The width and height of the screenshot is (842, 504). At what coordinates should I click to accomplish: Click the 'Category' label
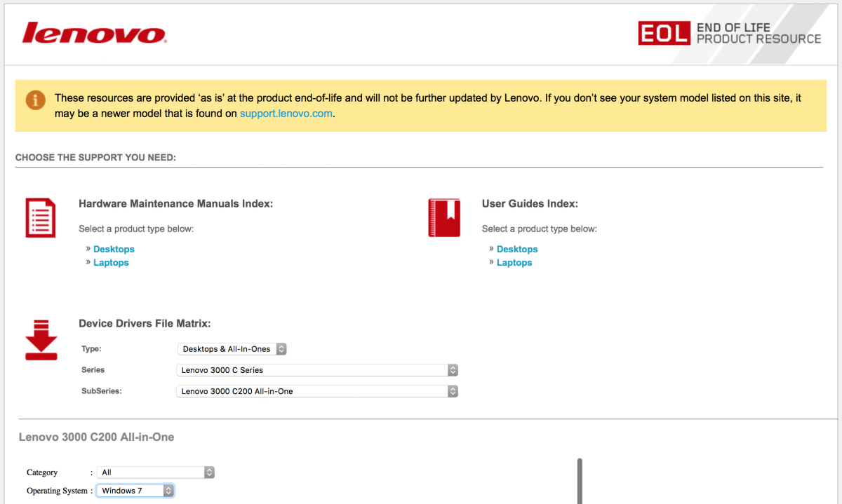tap(42, 472)
